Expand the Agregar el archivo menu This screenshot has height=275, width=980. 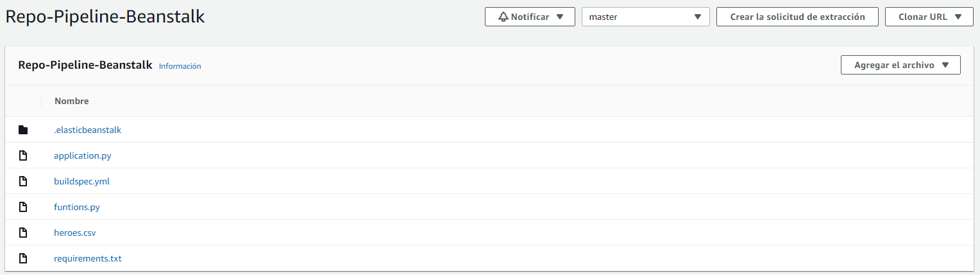coord(900,65)
